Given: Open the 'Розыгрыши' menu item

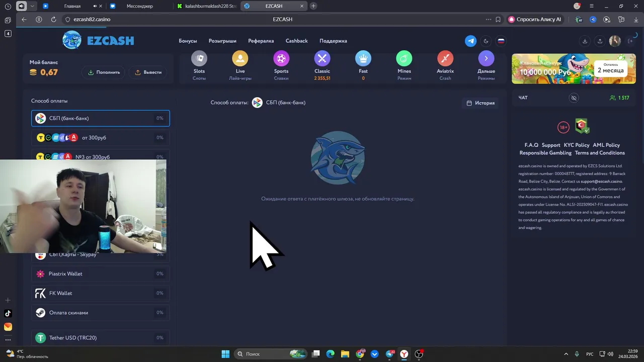Looking at the screenshot, I should [222, 41].
